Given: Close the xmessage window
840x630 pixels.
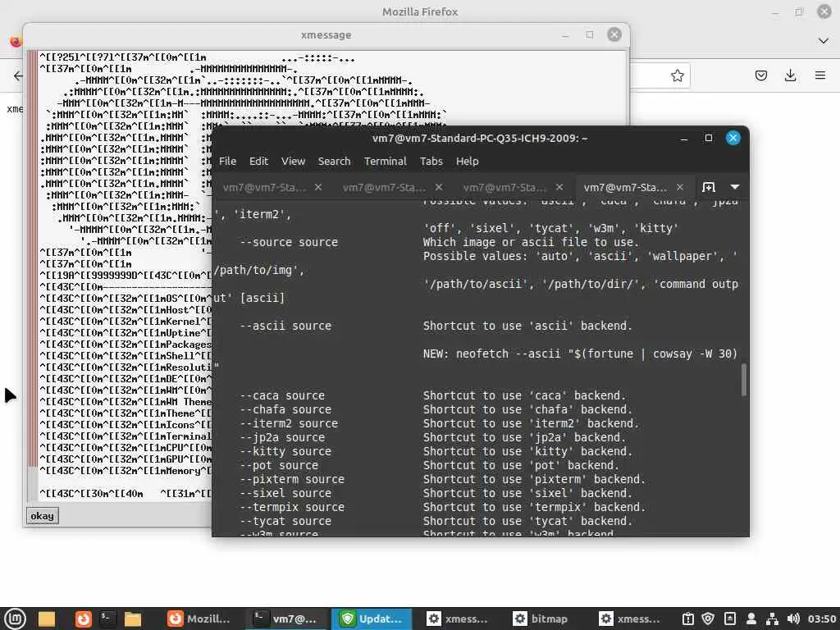Looking at the screenshot, I should click(614, 34).
